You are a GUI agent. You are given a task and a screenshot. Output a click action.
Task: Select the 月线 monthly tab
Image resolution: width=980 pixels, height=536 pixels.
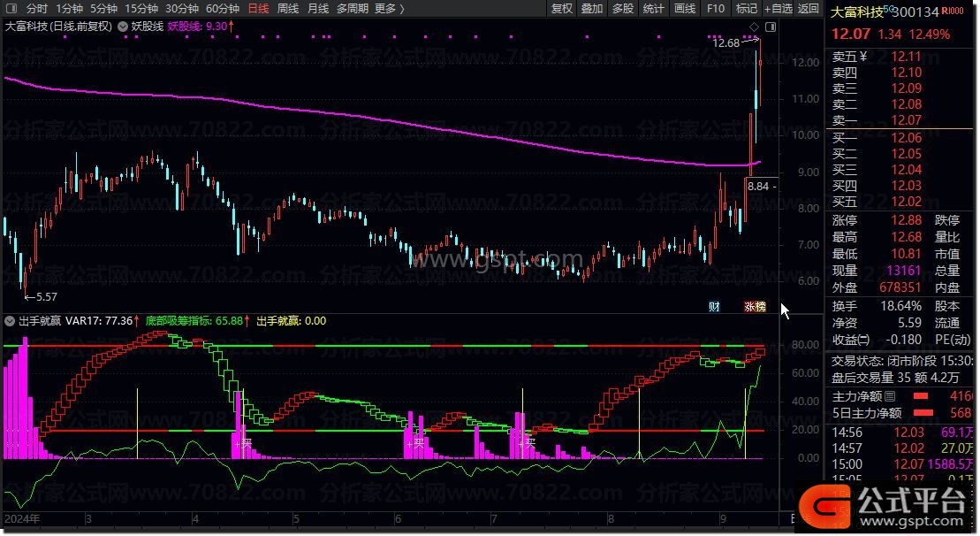click(x=318, y=9)
